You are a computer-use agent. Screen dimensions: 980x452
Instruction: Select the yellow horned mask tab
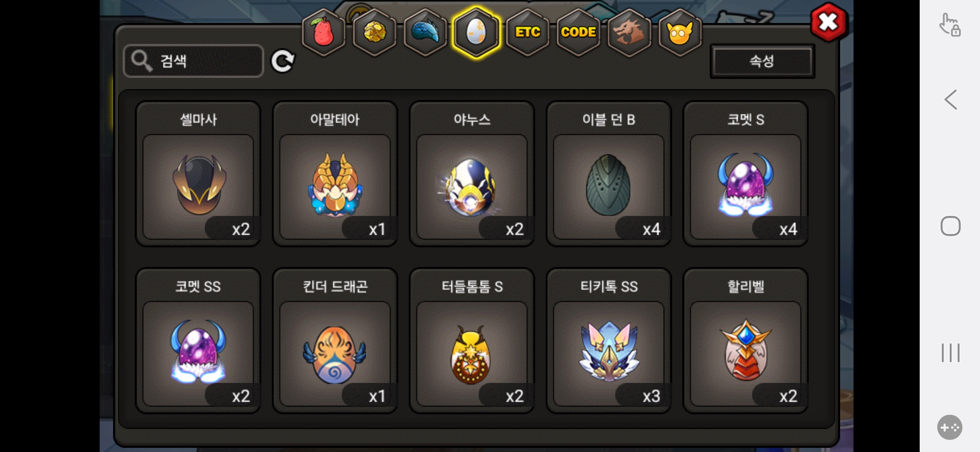point(680,32)
